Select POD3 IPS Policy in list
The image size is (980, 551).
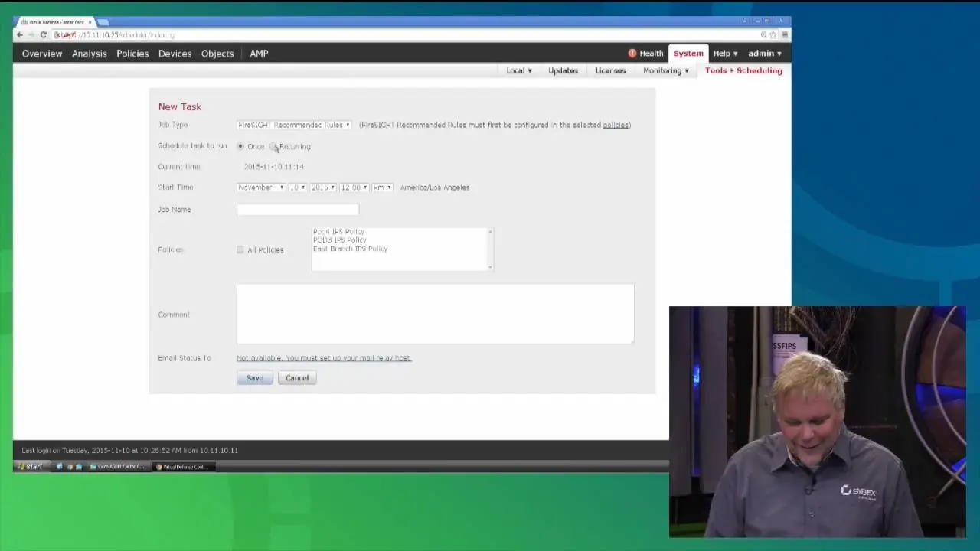coord(339,240)
